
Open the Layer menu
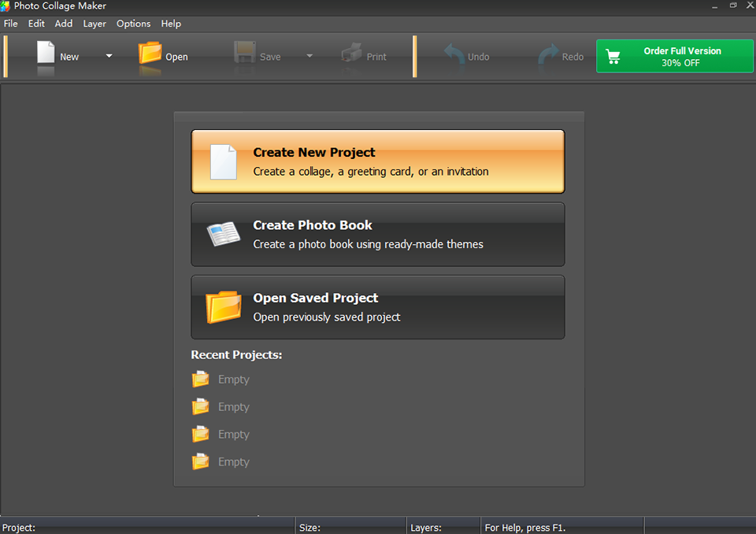[x=94, y=24]
